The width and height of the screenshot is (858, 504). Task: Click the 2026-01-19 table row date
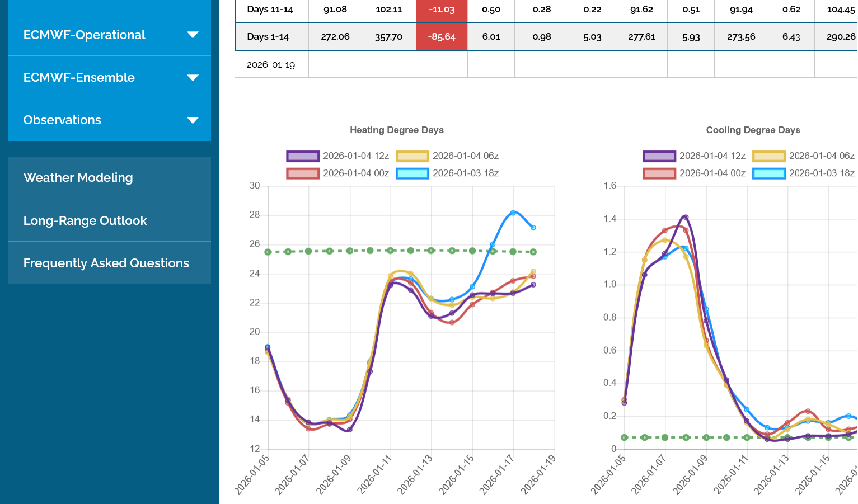(271, 65)
